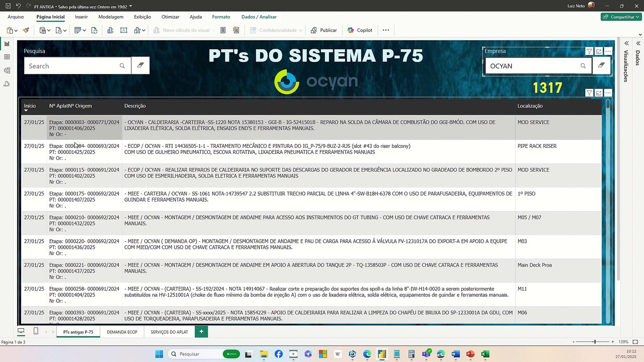Click the eraser clear icon beside Pesquisa search

click(140, 65)
